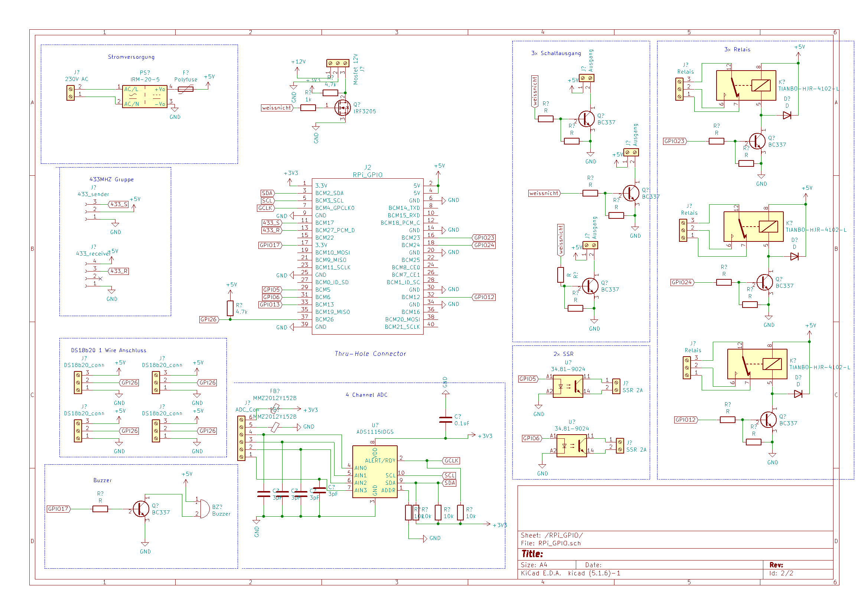Select the GPIO05 label at the SSR input
868x614 pixels.
pyautogui.click(x=528, y=379)
